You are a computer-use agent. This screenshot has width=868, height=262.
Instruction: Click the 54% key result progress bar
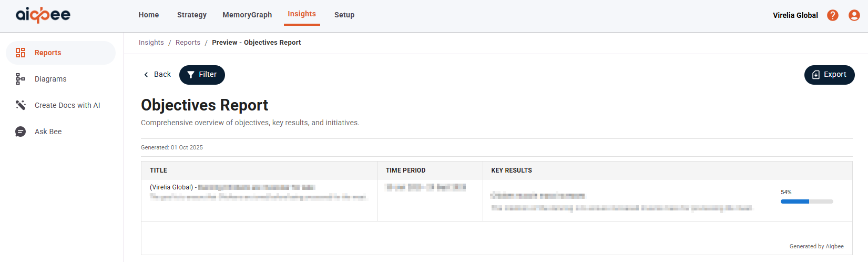point(806,201)
